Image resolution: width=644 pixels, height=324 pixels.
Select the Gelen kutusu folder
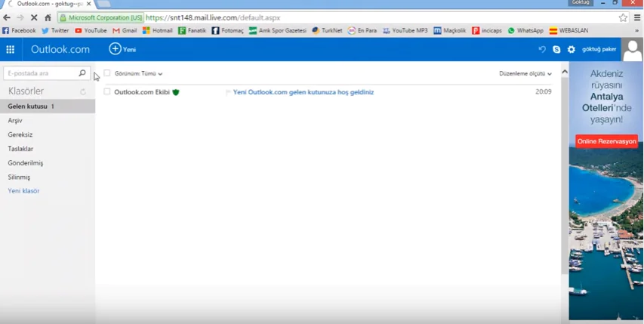48,106
